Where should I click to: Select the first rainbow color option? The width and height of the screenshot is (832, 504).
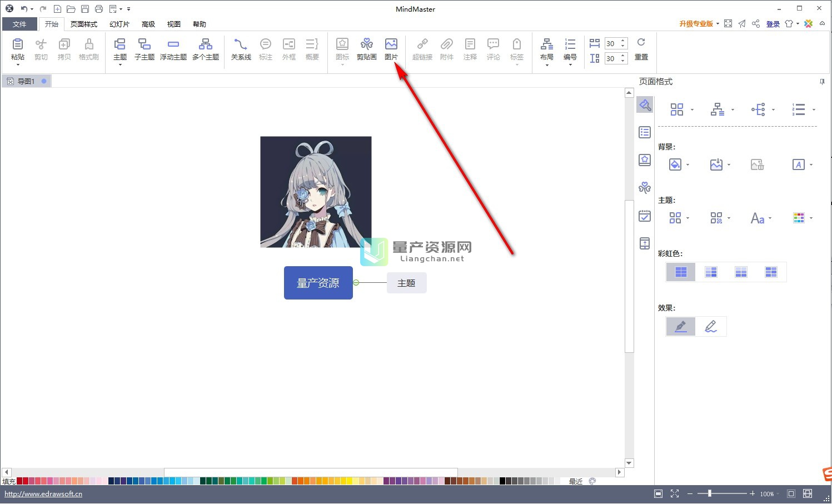681,272
